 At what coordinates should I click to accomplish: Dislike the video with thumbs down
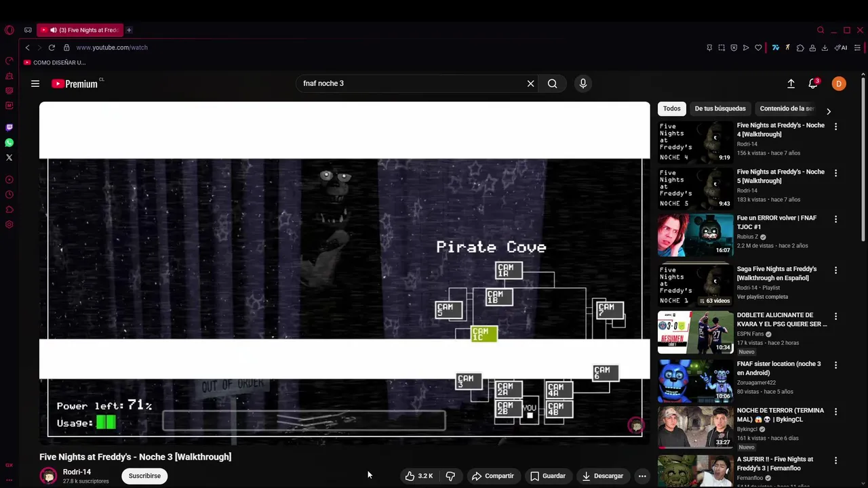tap(450, 476)
